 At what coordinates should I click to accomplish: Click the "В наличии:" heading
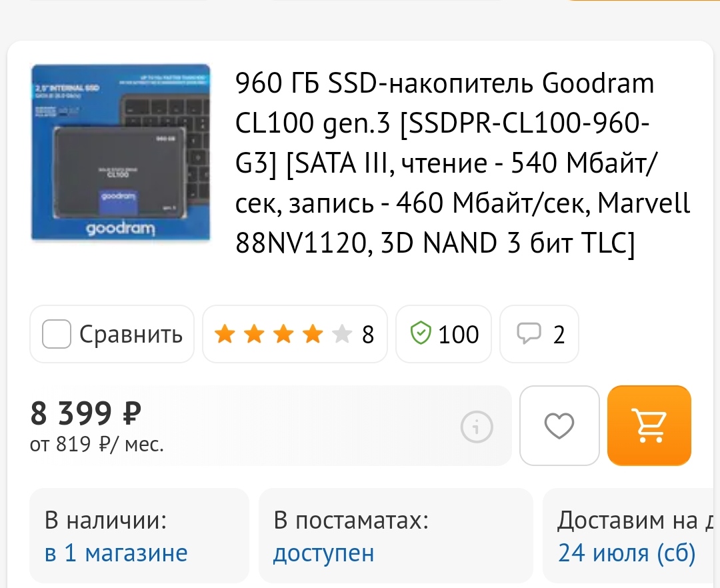(x=105, y=520)
